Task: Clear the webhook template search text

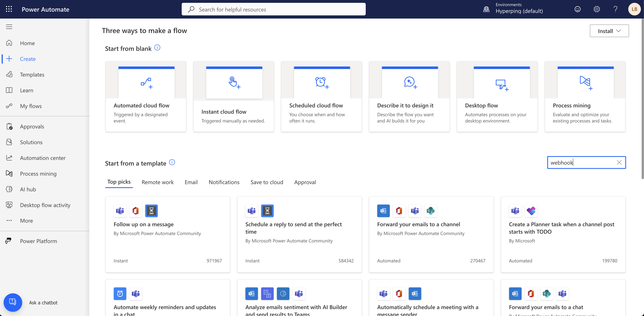Action: (x=619, y=163)
